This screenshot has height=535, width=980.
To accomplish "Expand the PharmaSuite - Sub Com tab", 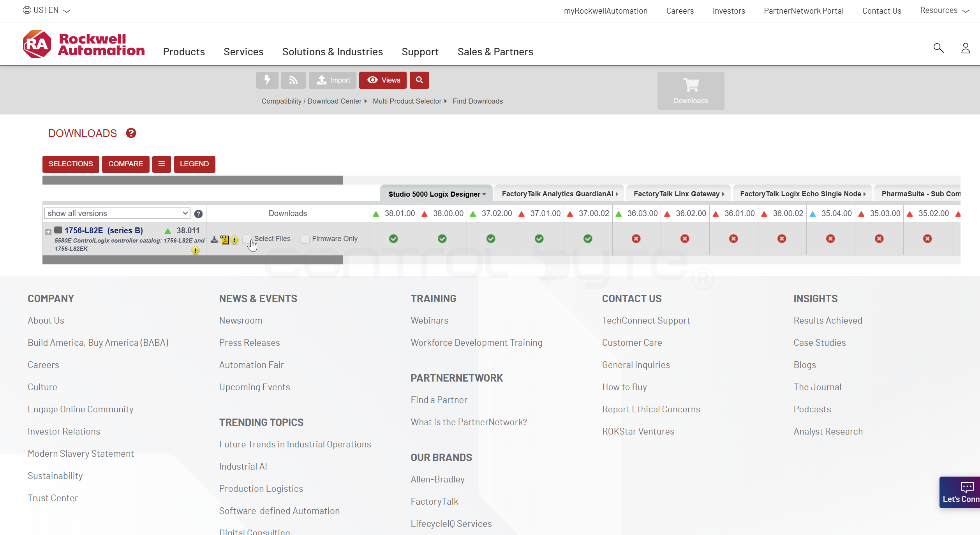I will click(917, 194).
